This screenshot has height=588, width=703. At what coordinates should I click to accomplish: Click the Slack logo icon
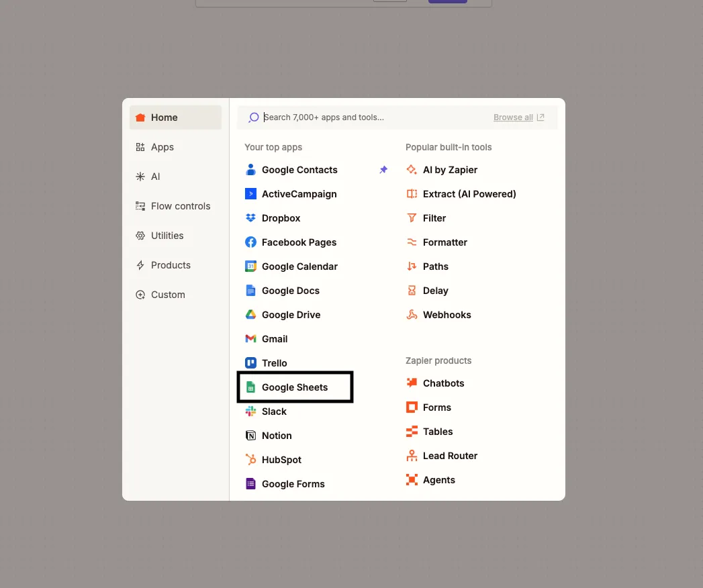pyautogui.click(x=250, y=411)
